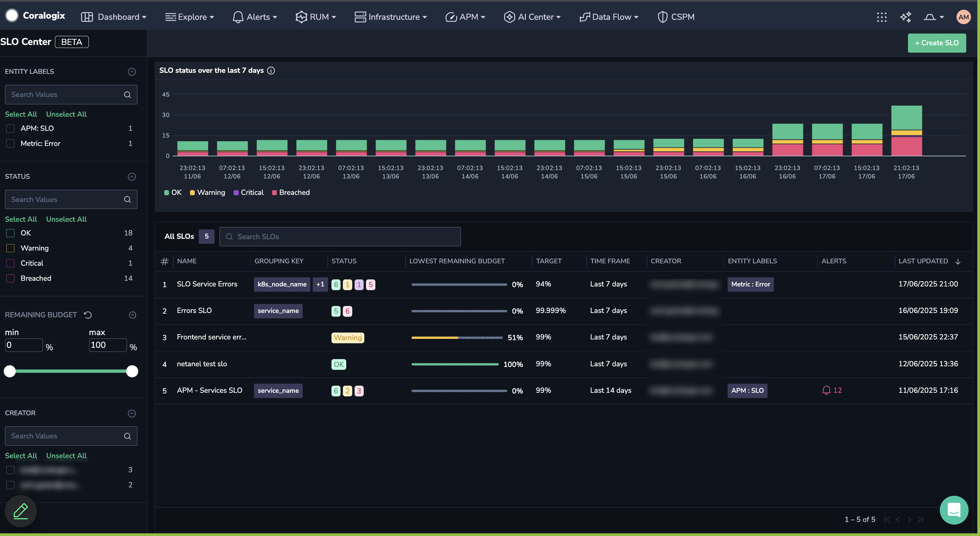Screen dimensions: 980x536
Task: Collapse the Status filter section
Action: pos(132,177)
